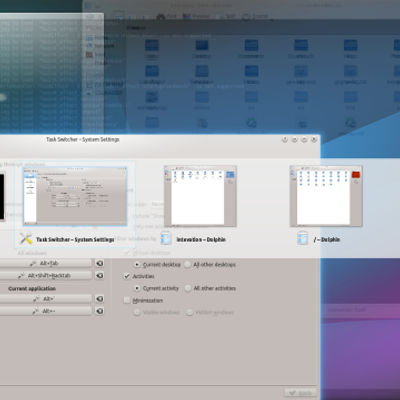Select the Task Switcher System Settings thumbnail preview
The image size is (400, 400).
[x=75, y=196]
